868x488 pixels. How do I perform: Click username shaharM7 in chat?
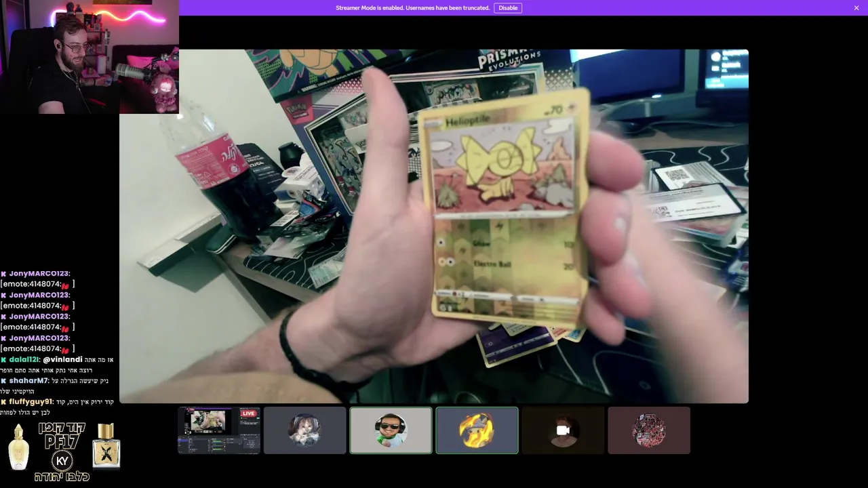[x=28, y=381]
